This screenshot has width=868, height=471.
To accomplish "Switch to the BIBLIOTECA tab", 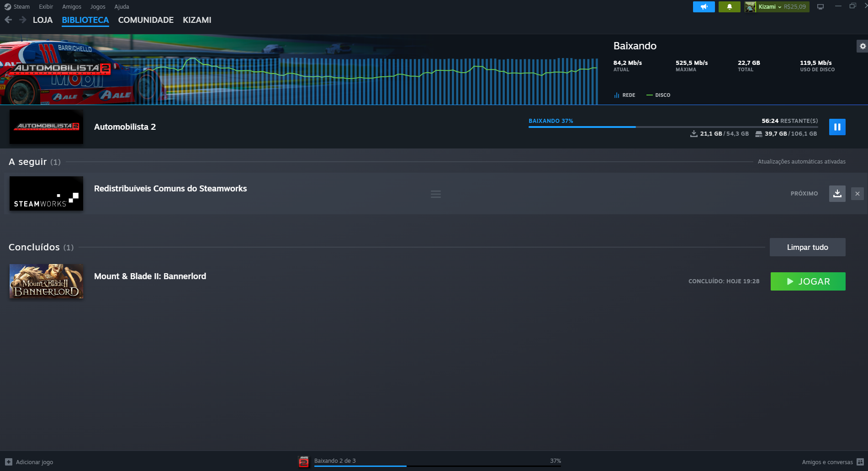I will 85,20.
